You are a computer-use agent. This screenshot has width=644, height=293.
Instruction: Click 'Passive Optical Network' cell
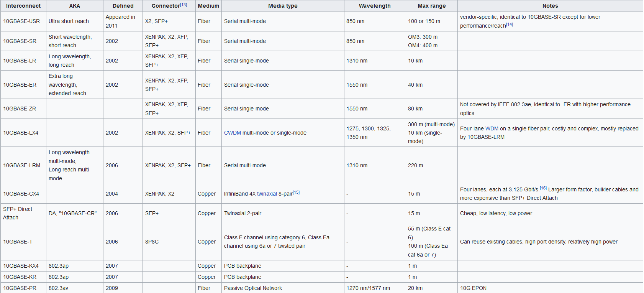coord(283,288)
